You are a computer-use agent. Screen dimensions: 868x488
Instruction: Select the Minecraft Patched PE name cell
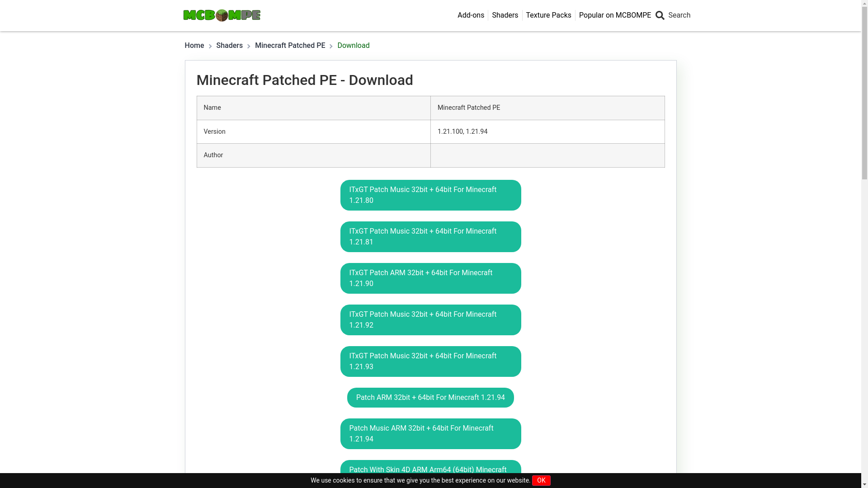coord(547,108)
